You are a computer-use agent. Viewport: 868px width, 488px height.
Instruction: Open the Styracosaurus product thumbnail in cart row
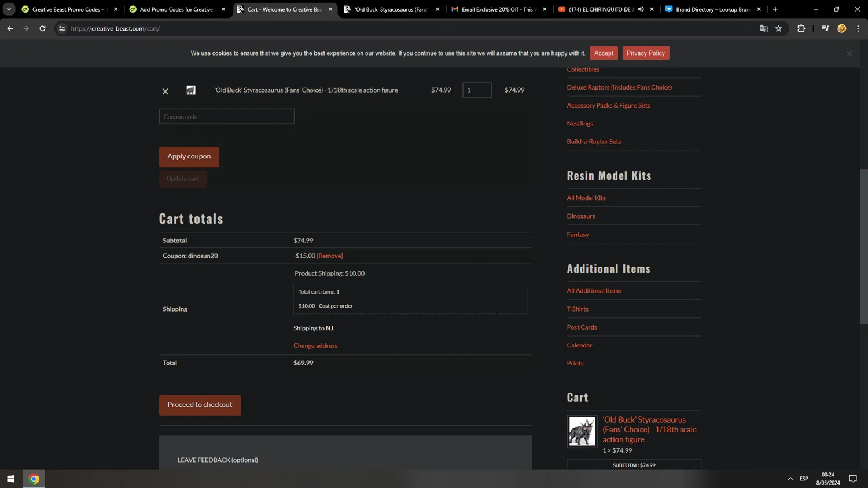[x=191, y=90]
